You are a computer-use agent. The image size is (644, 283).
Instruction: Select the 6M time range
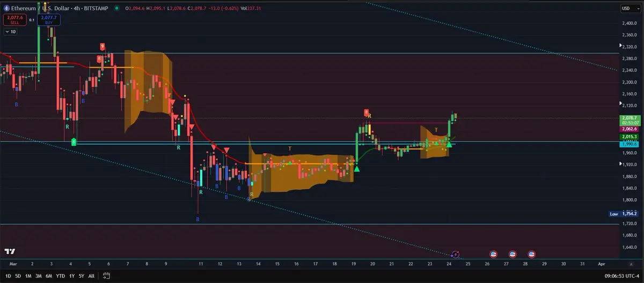click(x=49, y=276)
